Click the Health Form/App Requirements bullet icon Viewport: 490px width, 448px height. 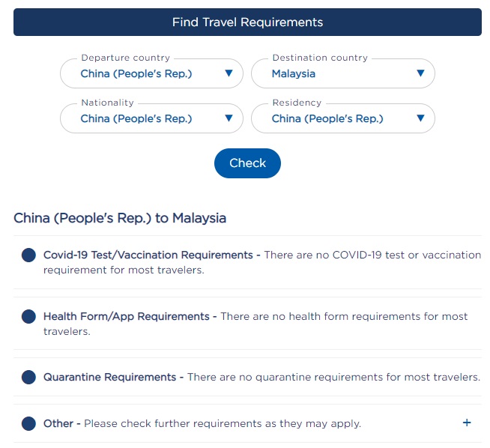[28, 317]
